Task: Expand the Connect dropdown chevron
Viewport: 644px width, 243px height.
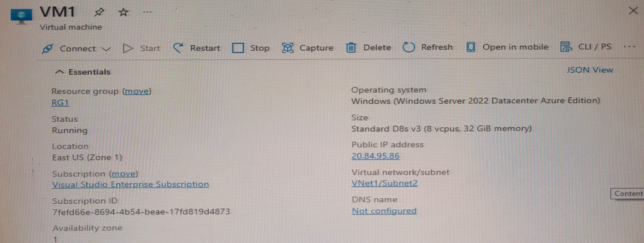Action: point(106,49)
